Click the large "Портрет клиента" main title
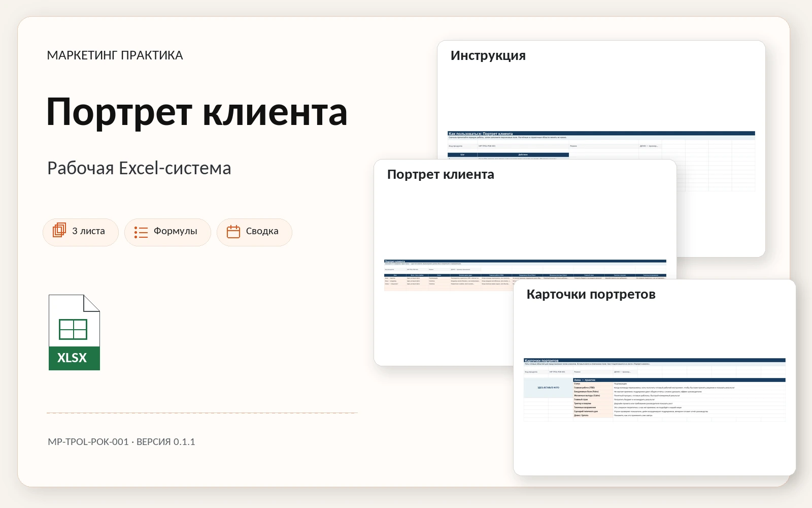Image resolution: width=812 pixels, height=508 pixels. 197,112
